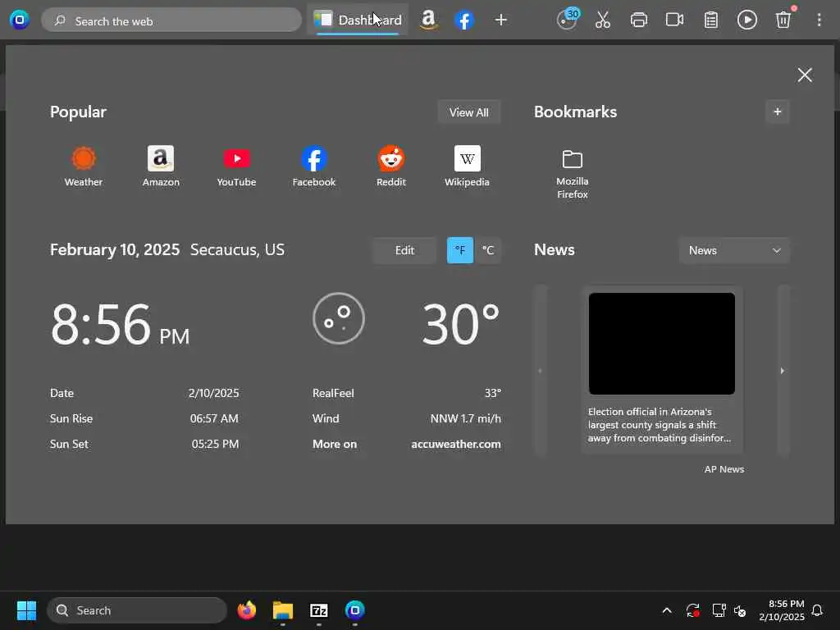Select the scissors snip tool icon
840x630 pixels.
[603, 21]
